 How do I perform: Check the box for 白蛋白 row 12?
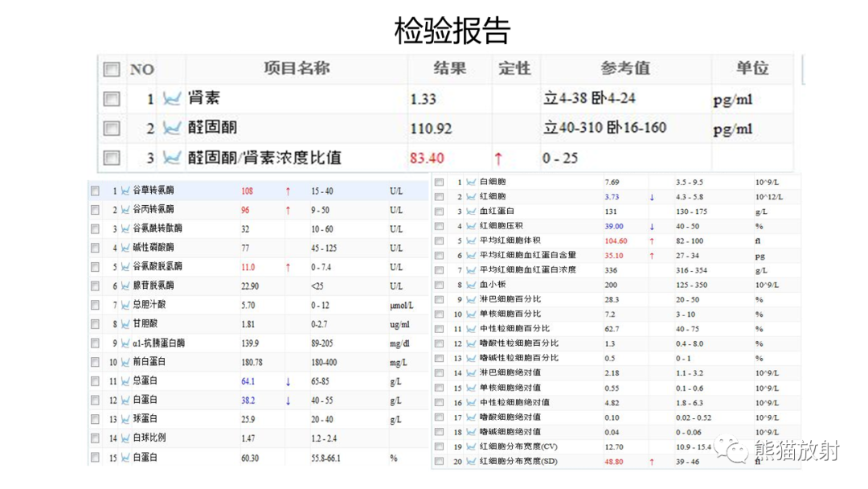coord(95,400)
